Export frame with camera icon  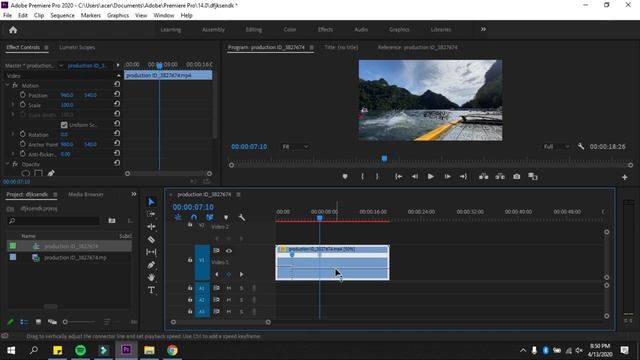tap(517, 177)
